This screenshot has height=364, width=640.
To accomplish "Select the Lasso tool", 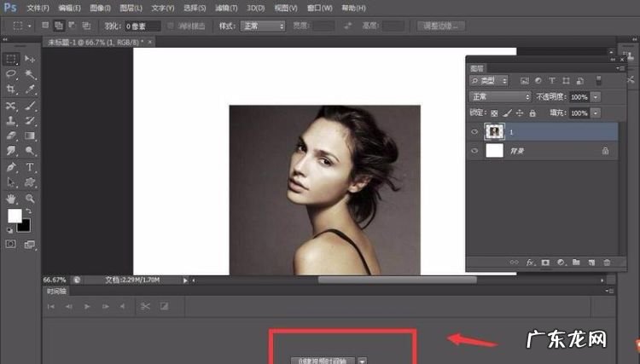I will (11, 74).
